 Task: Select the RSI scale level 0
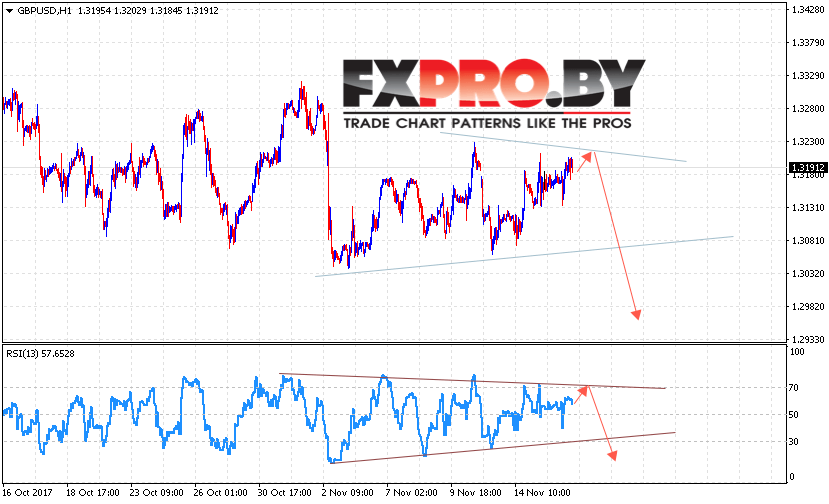coord(791,476)
